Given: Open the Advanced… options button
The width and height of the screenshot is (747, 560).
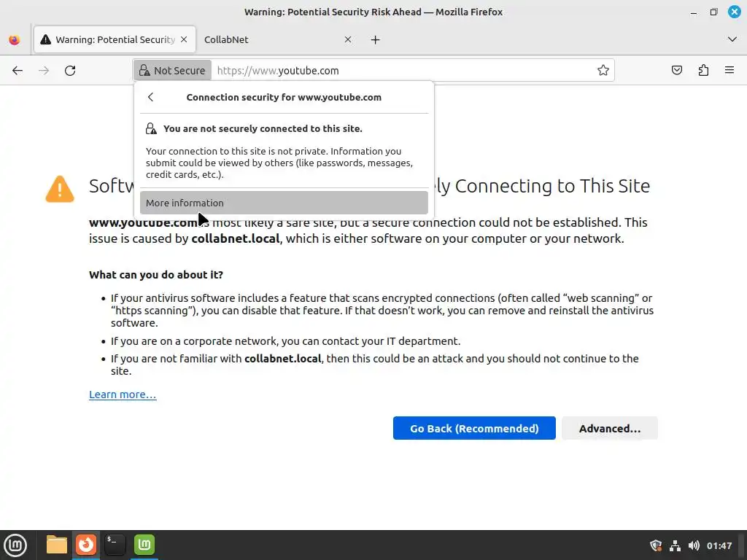Looking at the screenshot, I should (x=610, y=428).
